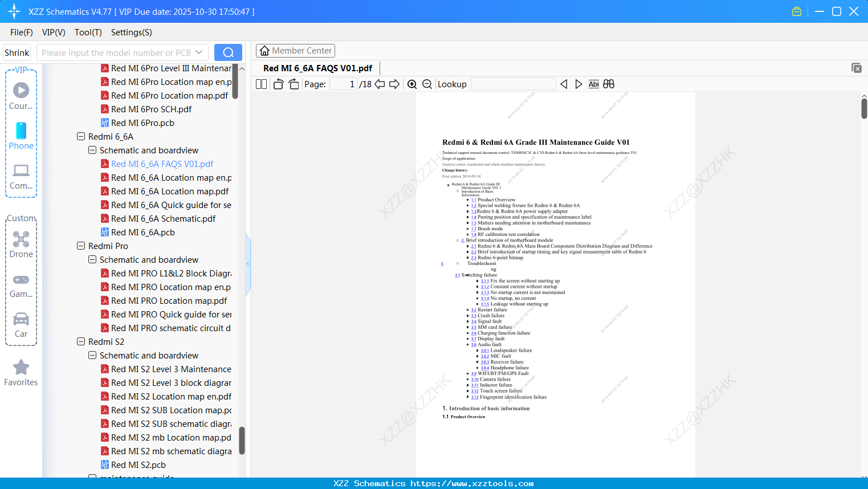Open the Settings(S) menu

pos(132,32)
